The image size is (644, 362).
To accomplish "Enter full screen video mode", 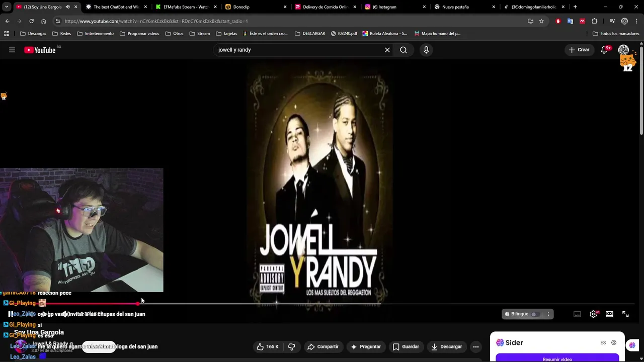I will [x=625, y=314].
